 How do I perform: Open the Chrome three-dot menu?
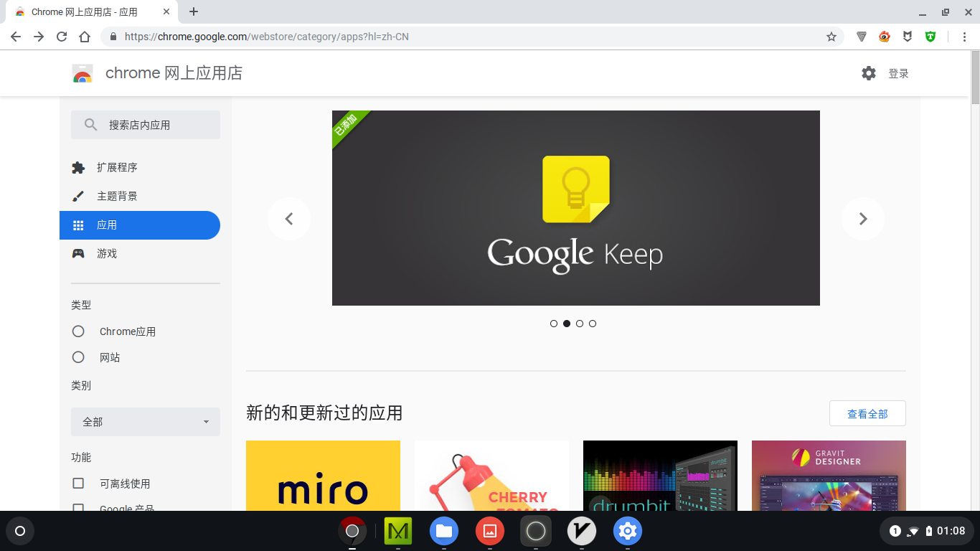pos(965,37)
